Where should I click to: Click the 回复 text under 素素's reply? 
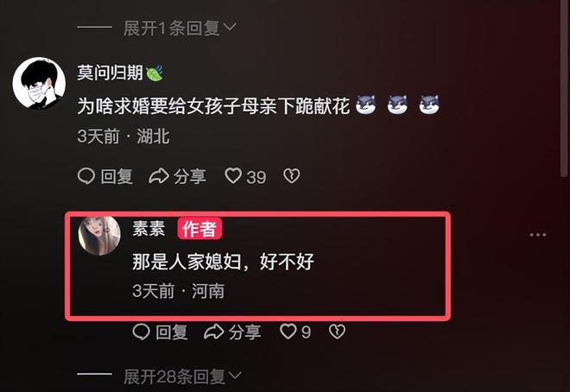pyautogui.click(x=172, y=332)
